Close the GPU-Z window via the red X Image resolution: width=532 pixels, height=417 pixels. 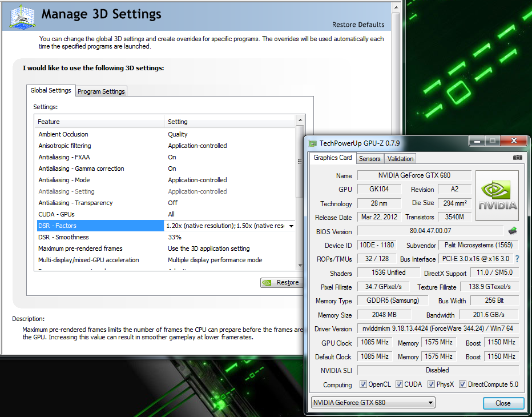coord(513,141)
